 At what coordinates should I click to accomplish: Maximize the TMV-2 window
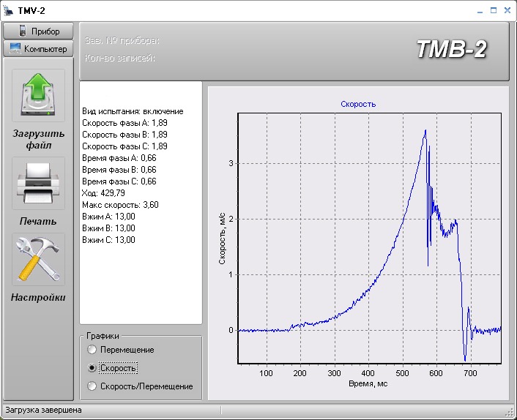click(x=494, y=10)
